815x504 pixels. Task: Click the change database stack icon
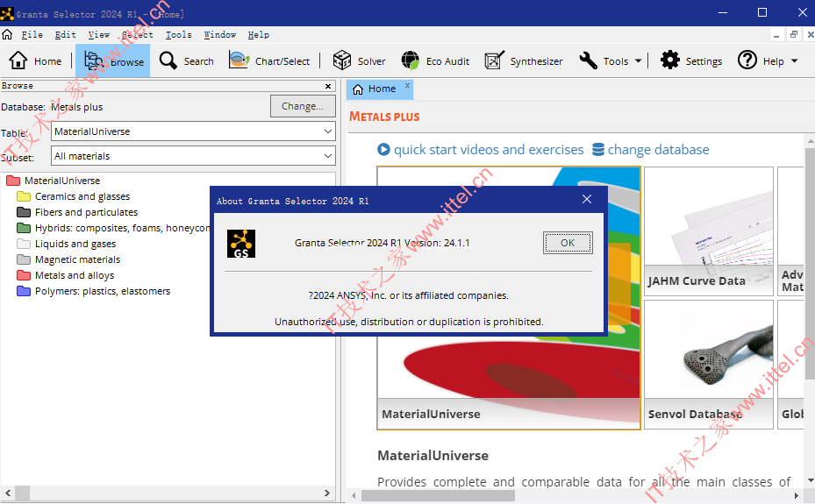coord(598,150)
